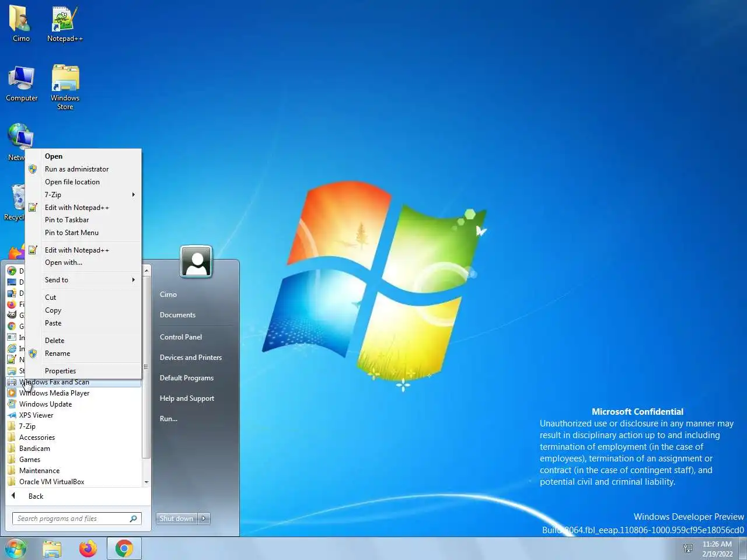Viewport: 747px width, 560px height.
Task: Click the Windows Fax and Scan icon
Action: pos(12,382)
